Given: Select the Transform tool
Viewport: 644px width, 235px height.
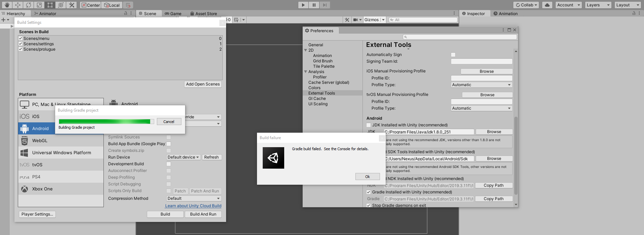Looking at the screenshot, I should 60,5.
